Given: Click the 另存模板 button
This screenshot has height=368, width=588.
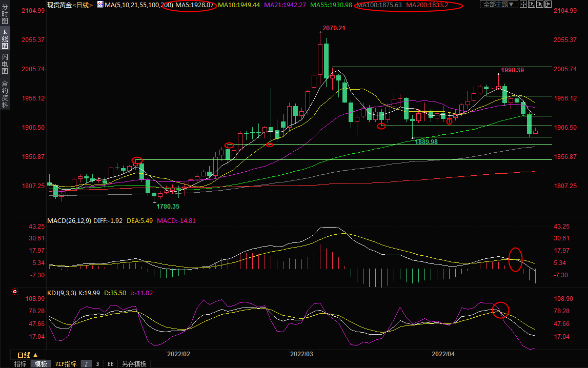Looking at the screenshot, I should point(134,364).
